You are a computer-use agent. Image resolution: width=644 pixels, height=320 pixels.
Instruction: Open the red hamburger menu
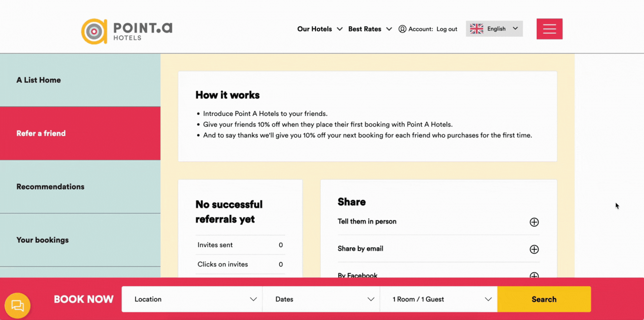[x=549, y=29]
